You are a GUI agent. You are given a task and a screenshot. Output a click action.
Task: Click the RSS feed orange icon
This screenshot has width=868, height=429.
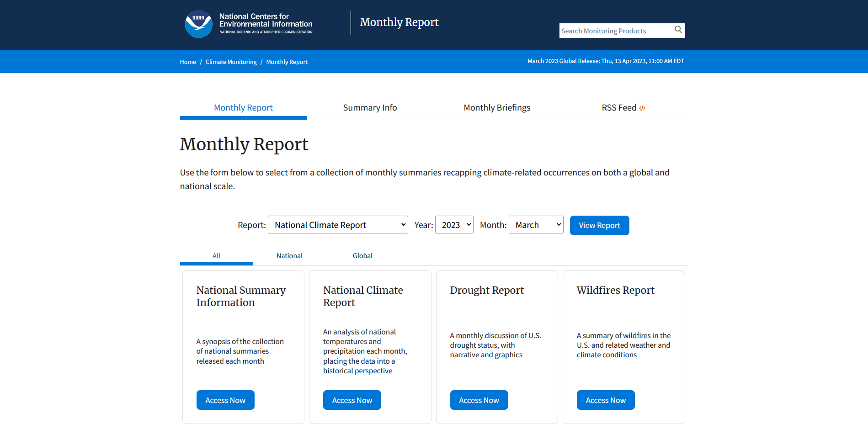tap(642, 108)
